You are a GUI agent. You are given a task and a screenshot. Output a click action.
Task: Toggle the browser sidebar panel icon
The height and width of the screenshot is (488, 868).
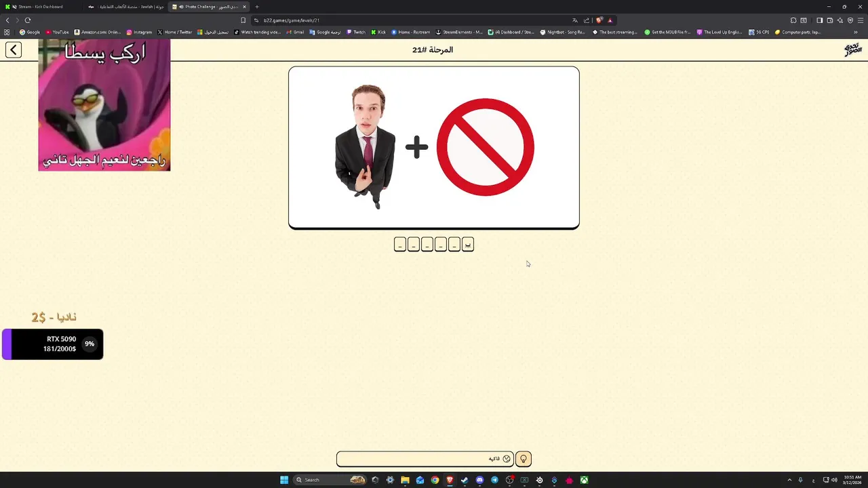819,20
